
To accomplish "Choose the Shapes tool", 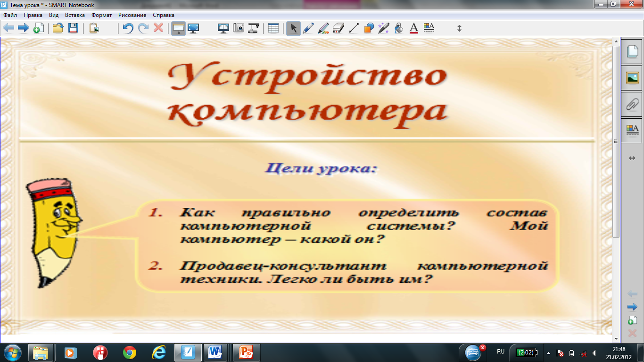I will pyautogui.click(x=369, y=28).
